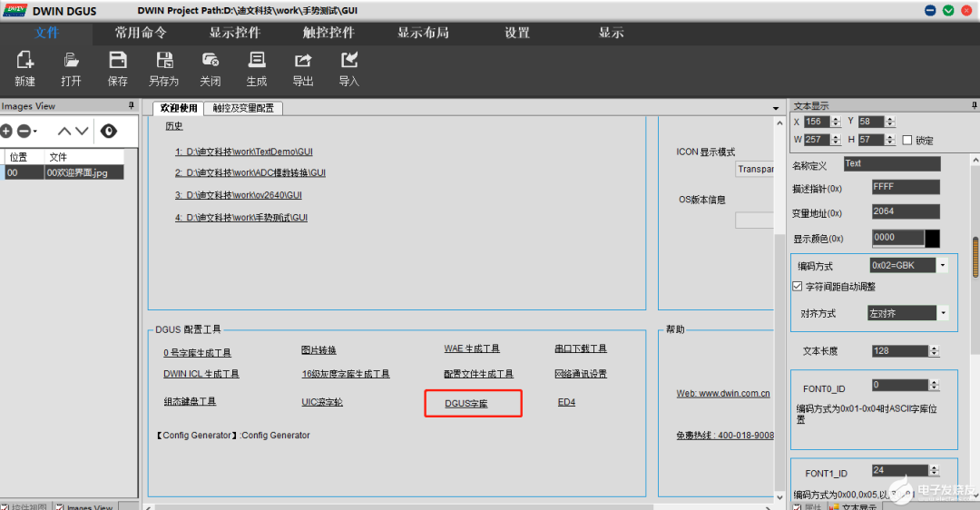Move image down with the down arrow

click(82, 132)
